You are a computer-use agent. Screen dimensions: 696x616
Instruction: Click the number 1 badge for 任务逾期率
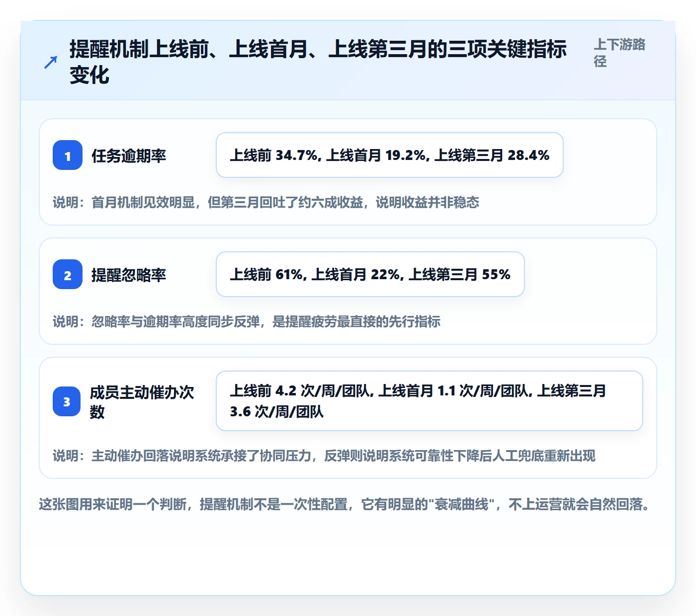[68, 155]
